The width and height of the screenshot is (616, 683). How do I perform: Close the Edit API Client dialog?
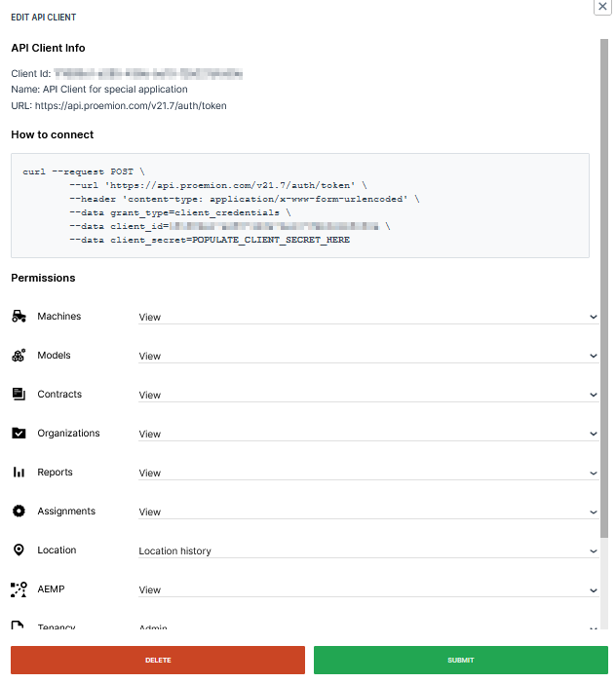coord(602,6)
